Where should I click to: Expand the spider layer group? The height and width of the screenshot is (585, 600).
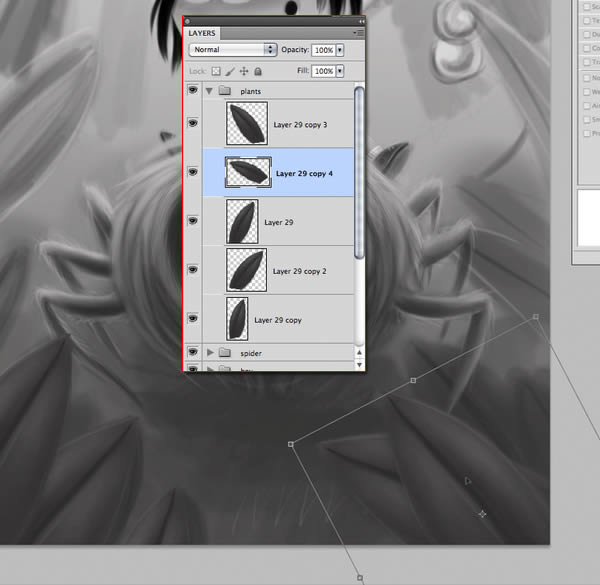(x=210, y=352)
